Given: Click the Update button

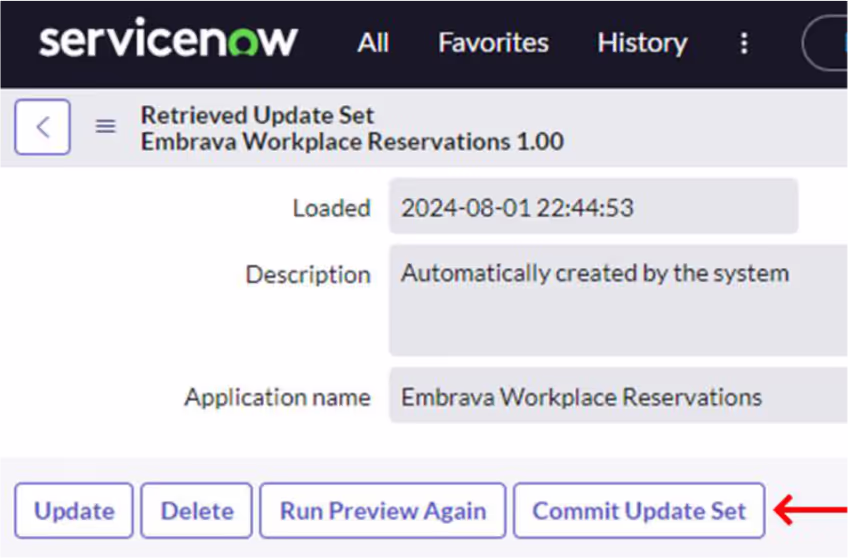Looking at the screenshot, I should tap(74, 510).
